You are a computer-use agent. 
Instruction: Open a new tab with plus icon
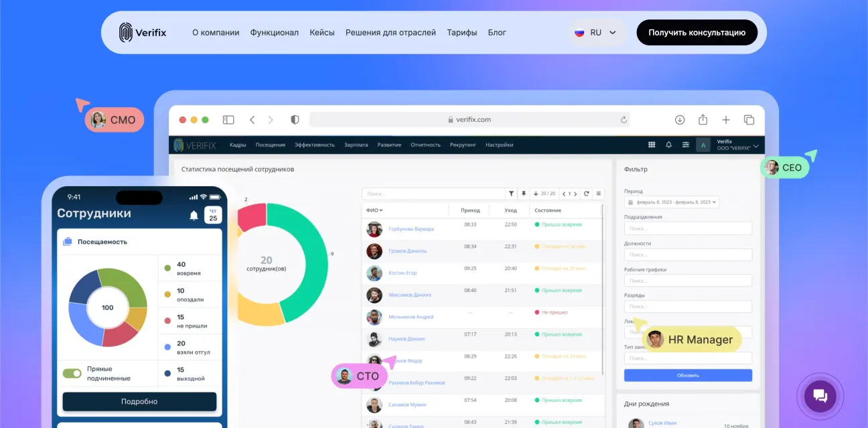726,120
